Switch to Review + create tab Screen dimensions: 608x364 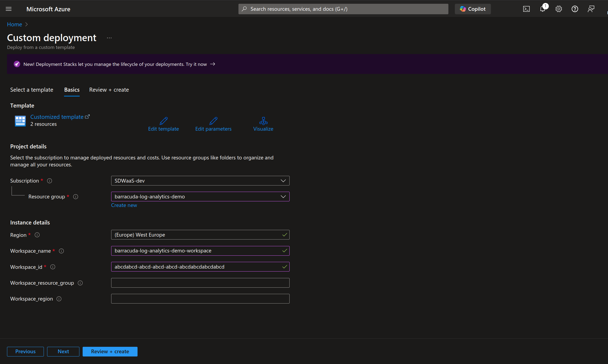pyautogui.click(x=109, y=90)
